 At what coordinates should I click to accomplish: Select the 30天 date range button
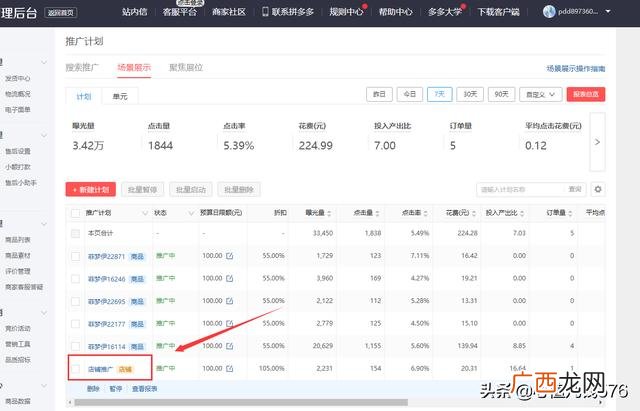[470, 94]
